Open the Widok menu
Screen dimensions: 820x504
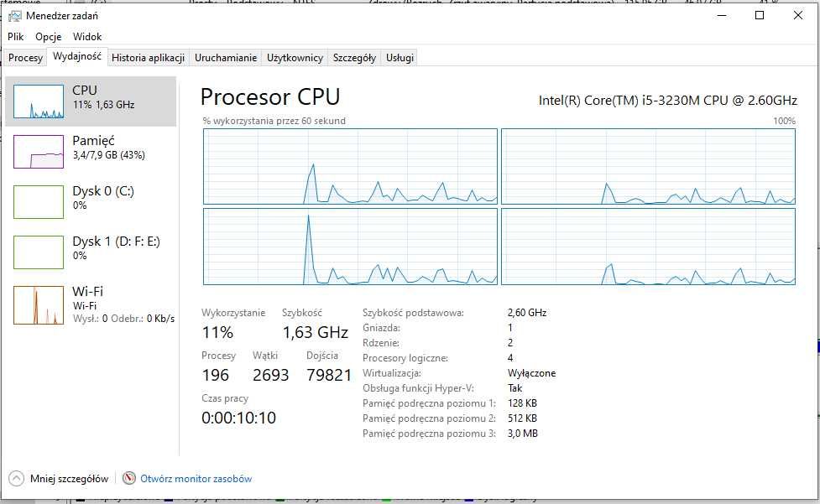pyautogui.click(x=87, y=37)
